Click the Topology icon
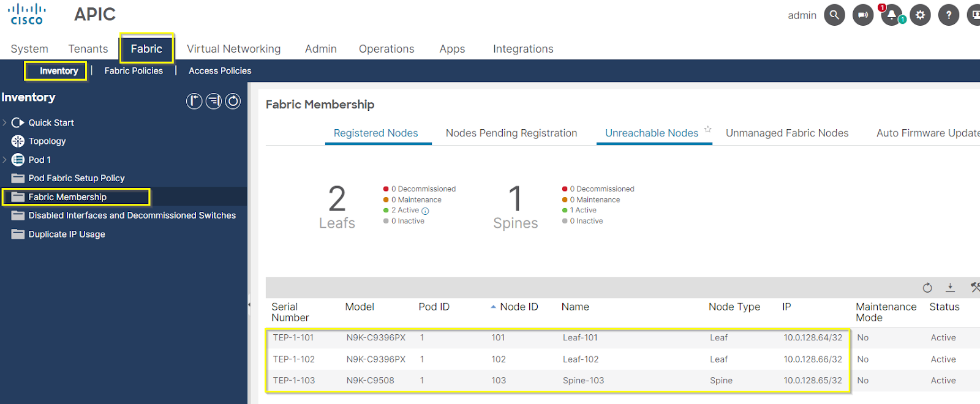The height and width of the screenshot is (404, 980). point(18,141)
